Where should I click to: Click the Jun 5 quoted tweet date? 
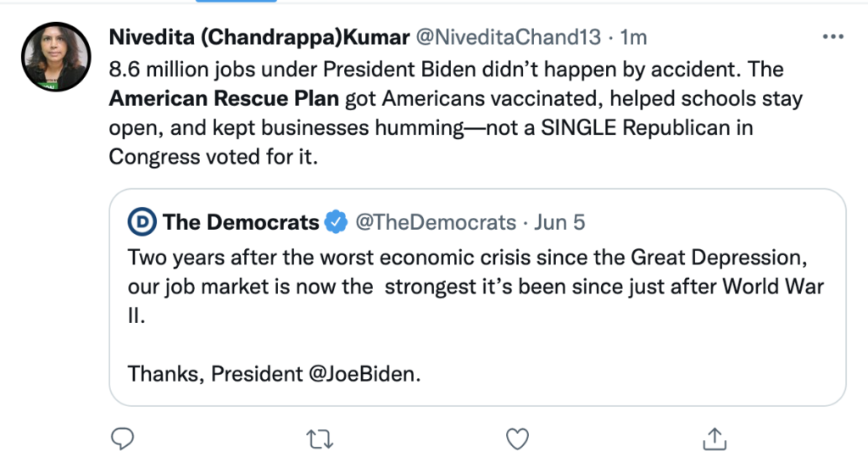pyautogui.click(x=561, y=223)
